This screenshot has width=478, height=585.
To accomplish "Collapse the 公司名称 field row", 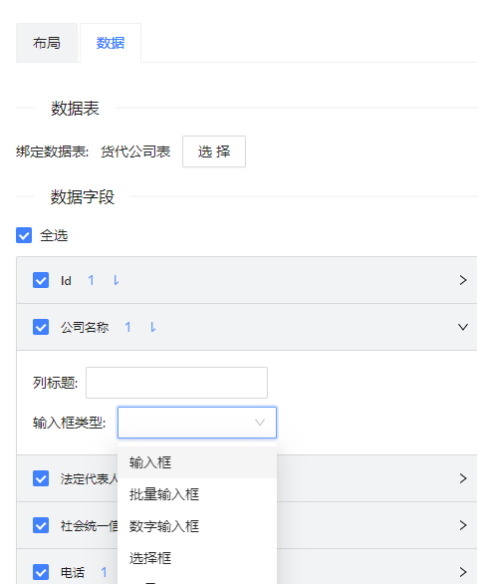I will [x=463, y=327].
